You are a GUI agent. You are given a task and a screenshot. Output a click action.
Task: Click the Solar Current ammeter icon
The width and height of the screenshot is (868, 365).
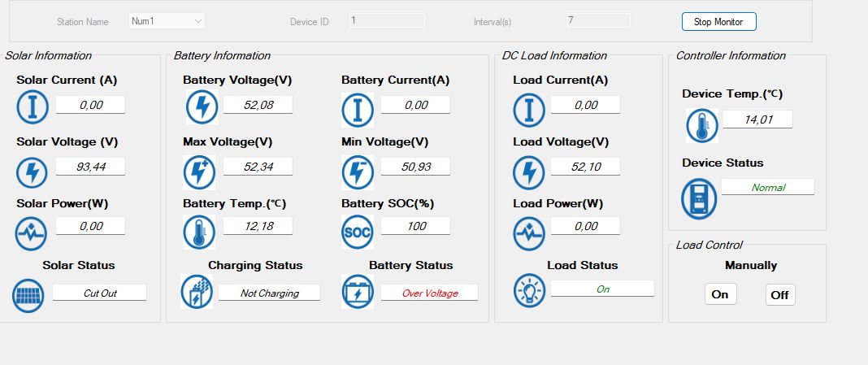point(33,106)
